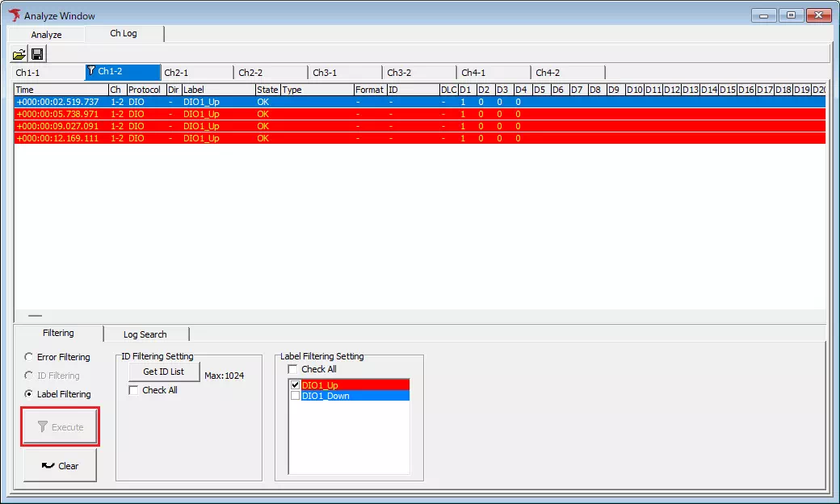Open a saved log file
840x504 pixels.
[18, 53]
